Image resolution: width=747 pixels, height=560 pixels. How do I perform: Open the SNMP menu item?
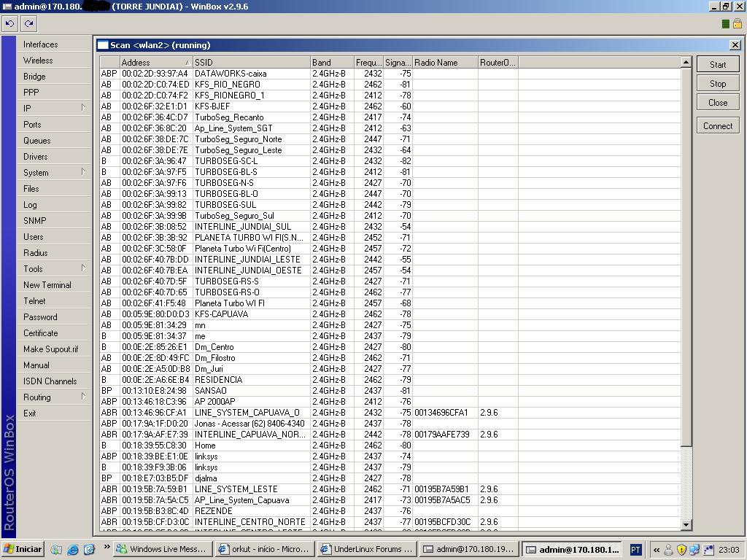53,220
